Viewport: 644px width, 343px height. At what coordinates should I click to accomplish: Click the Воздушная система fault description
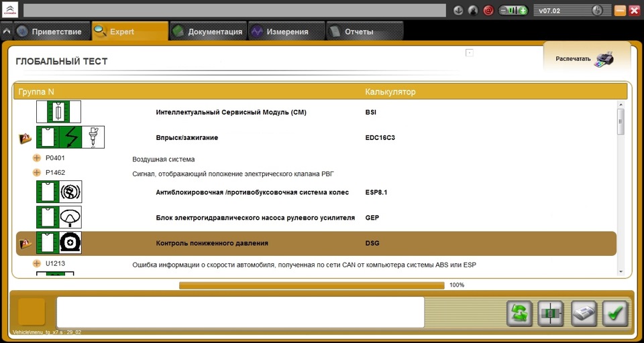click(164, 159)
